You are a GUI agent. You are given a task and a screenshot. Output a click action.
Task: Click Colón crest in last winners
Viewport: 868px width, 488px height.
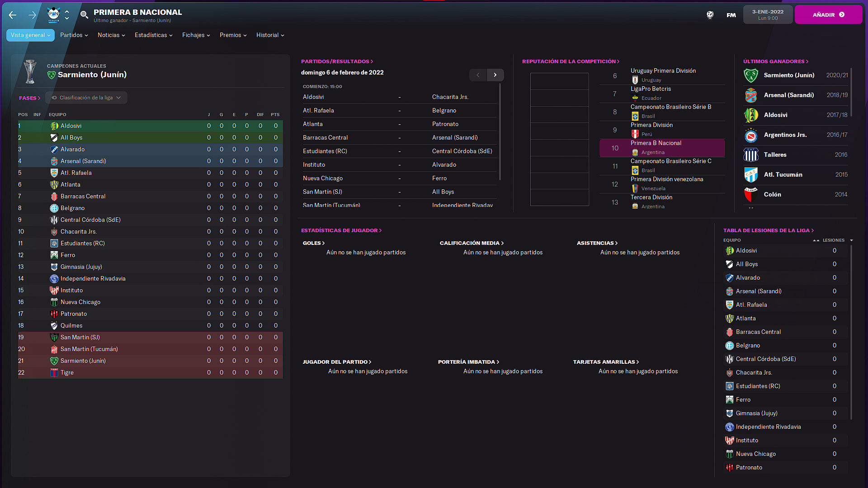point(751,195)
